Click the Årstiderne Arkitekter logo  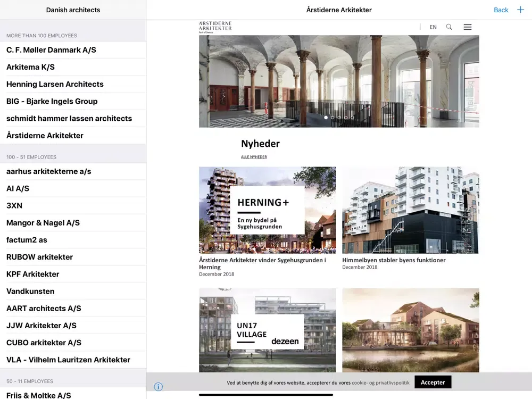(215, 27)
